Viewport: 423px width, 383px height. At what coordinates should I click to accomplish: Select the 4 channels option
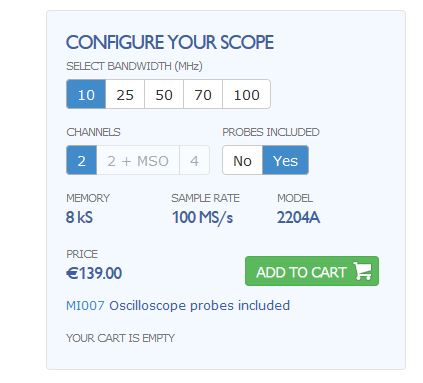pos(194,160)
